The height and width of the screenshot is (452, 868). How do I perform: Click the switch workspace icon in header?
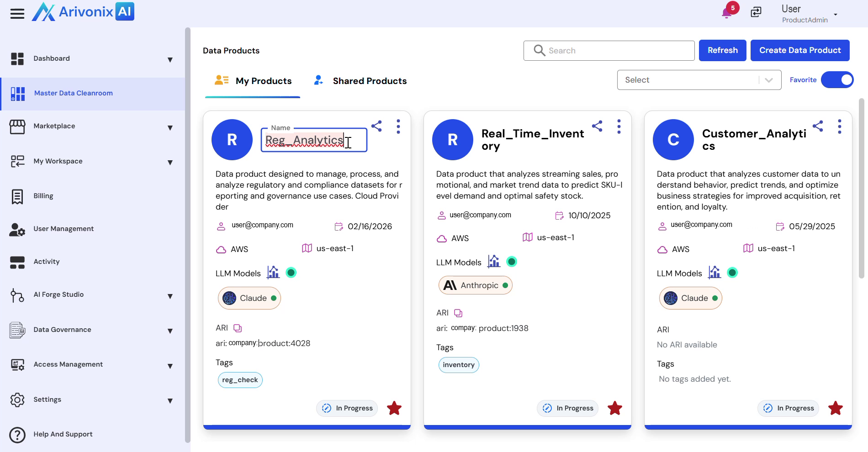point(756,12)
